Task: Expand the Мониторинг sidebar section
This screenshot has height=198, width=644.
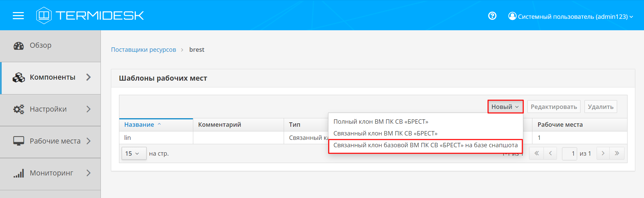Action: click(88, 173)
